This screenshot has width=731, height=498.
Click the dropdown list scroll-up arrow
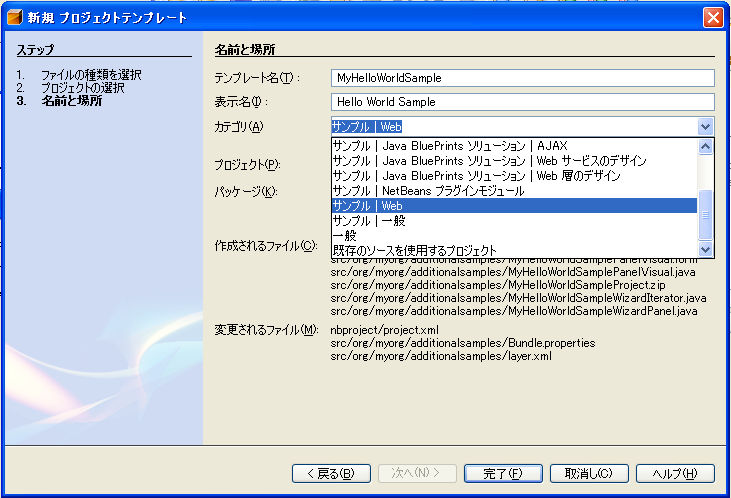click(705, 146)
